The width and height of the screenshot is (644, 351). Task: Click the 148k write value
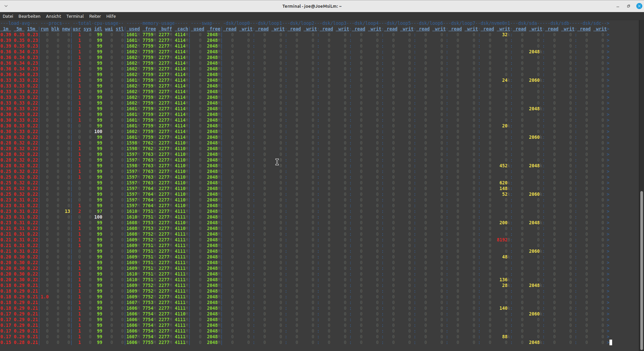point(504,188)
